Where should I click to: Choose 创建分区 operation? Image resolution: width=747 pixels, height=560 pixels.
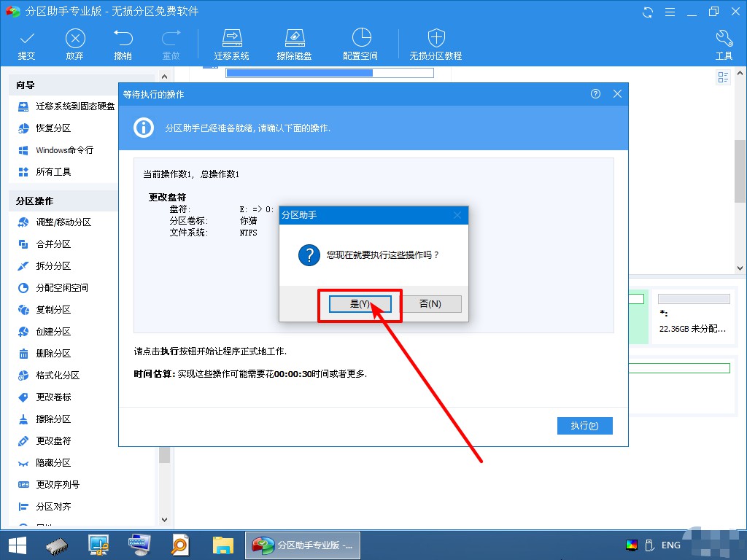pyautogui.click(x=44, y=332)
